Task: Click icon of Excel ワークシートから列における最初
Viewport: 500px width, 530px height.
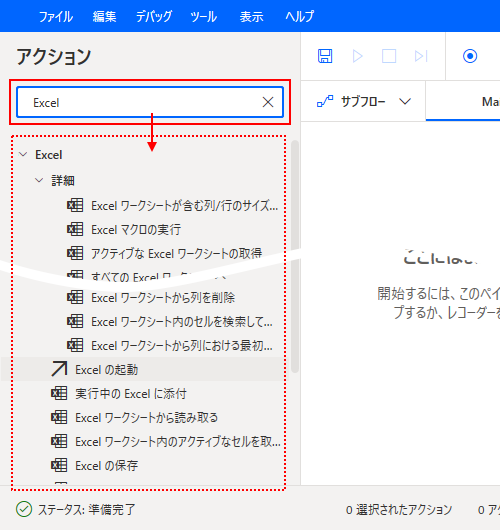Action: 75,345
